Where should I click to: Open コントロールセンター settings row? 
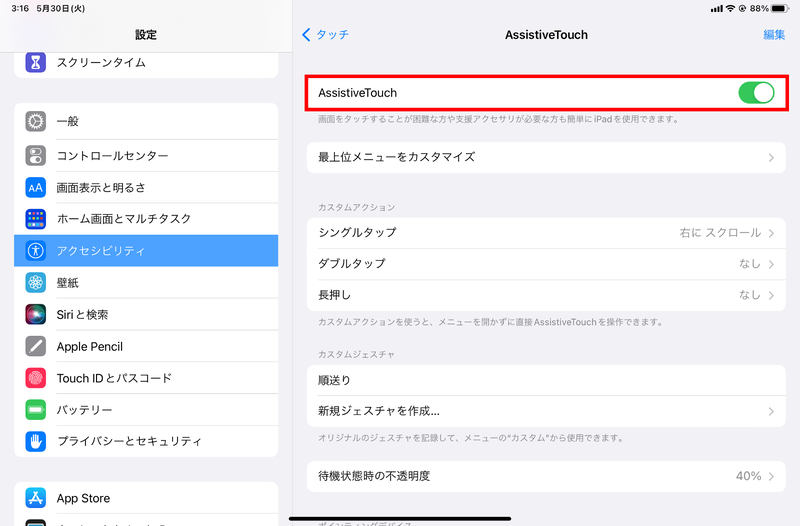tap(146, 156)
